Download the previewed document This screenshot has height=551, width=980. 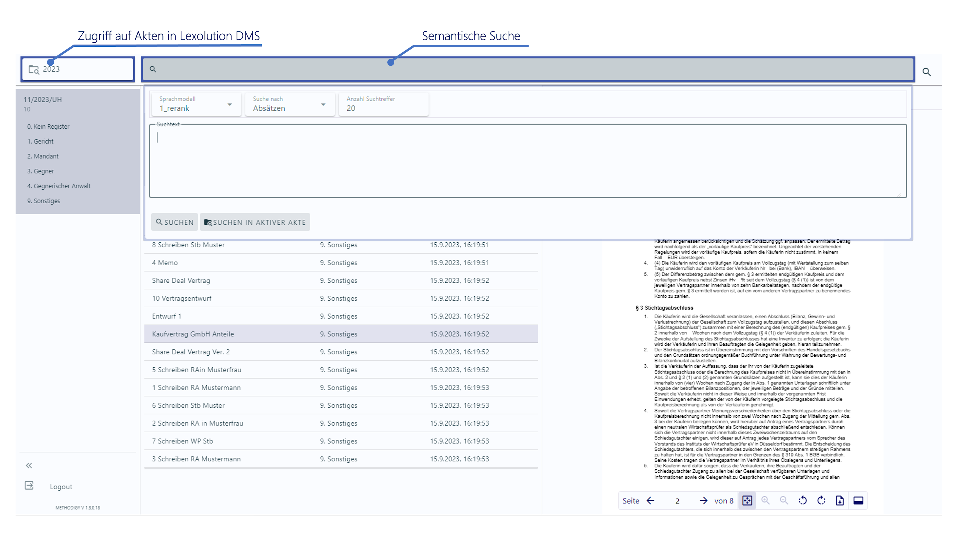coord(840,501)
